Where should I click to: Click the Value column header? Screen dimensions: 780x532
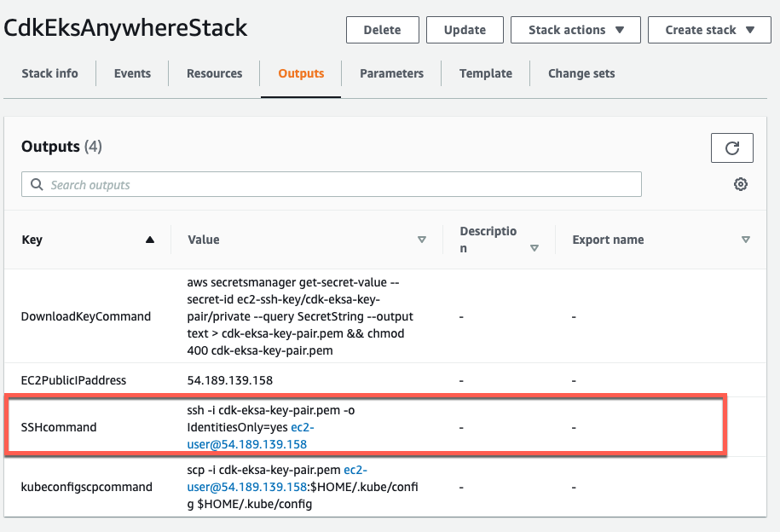(x=204, y=240)
